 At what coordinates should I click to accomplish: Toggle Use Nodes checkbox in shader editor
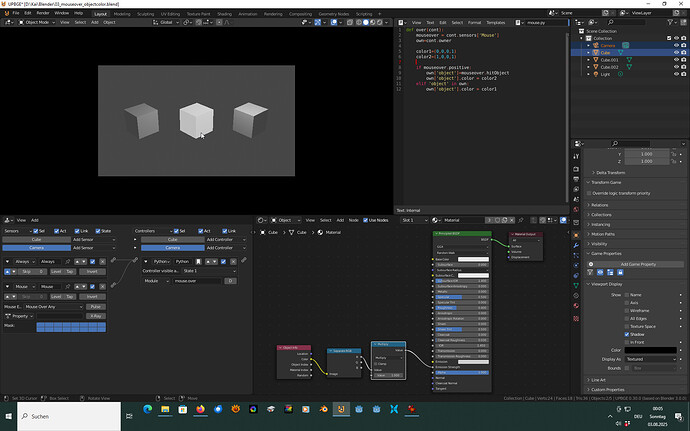click(x=365, y=220)
